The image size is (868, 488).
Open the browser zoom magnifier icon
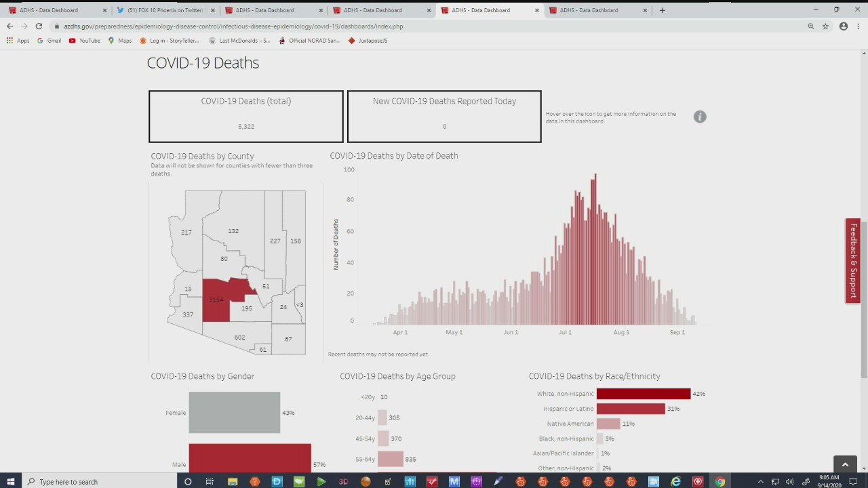click(811, 26)
